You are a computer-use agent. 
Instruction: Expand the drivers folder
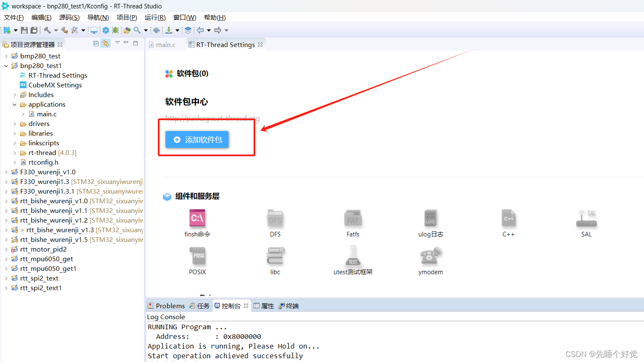pyautogui.click(x=14, y=124)
